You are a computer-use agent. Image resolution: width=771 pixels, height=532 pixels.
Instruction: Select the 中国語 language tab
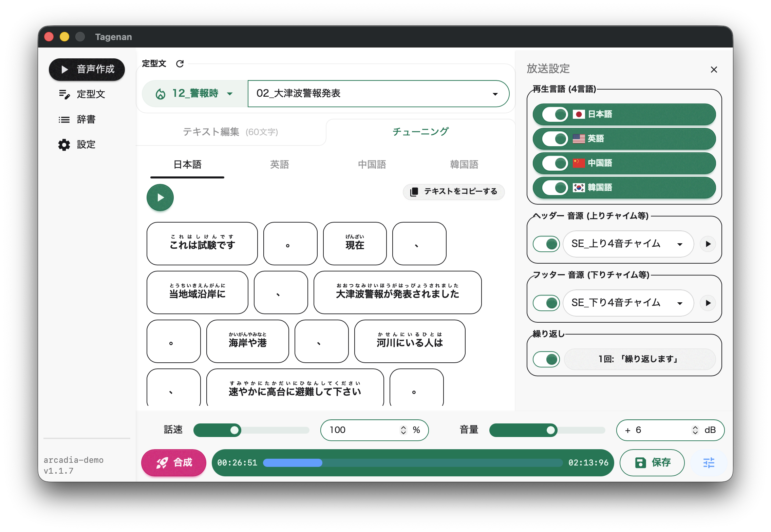(x=372, y=165)
